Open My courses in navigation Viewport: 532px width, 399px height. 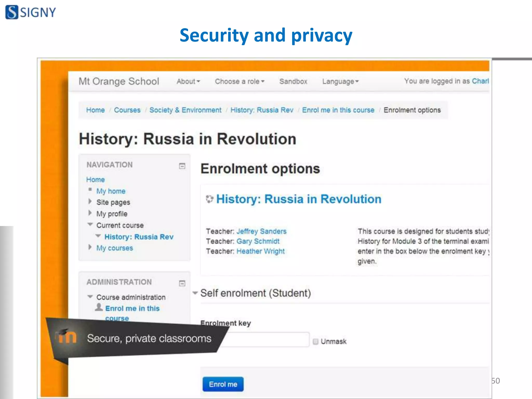(115, 248)
